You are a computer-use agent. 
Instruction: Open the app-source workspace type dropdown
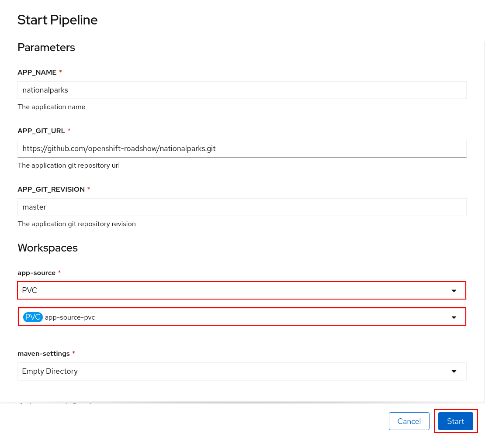[242, 290]
